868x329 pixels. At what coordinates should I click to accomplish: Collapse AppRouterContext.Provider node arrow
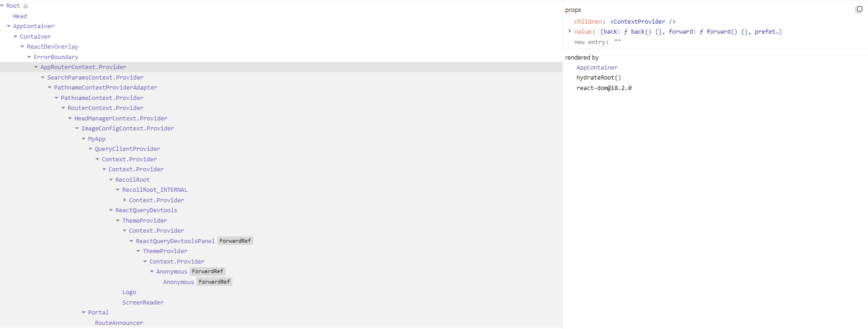(x=36, y=67)
